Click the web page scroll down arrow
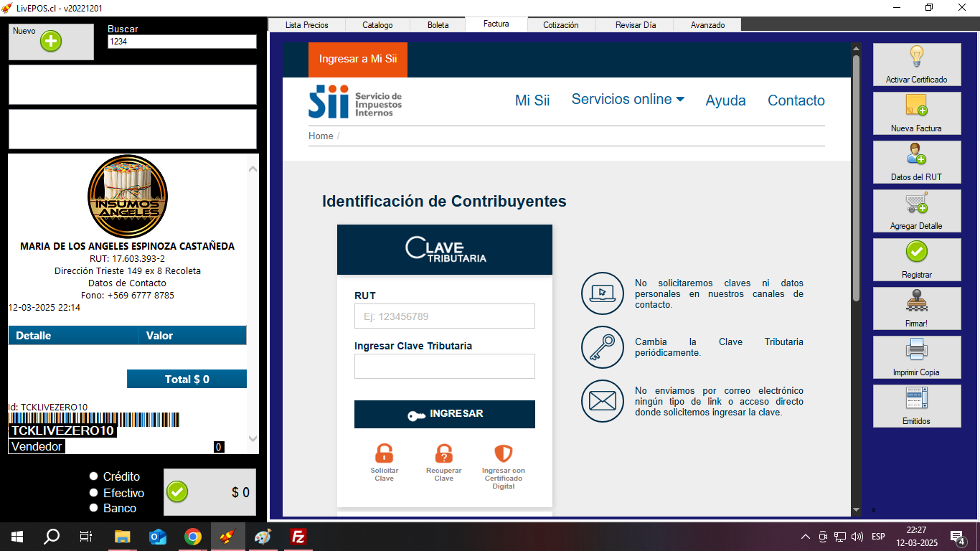 click(856, 510)
